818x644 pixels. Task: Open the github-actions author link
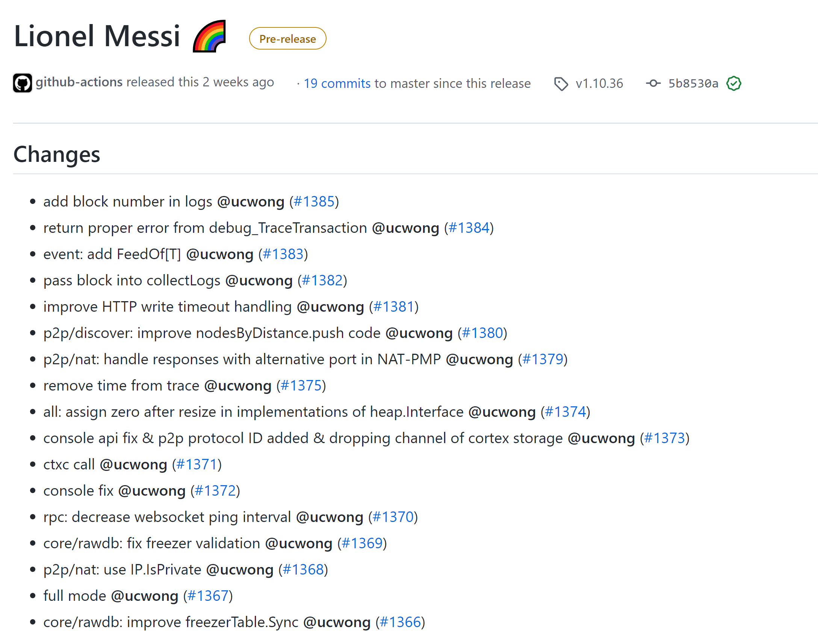click(x=79, y=82)
